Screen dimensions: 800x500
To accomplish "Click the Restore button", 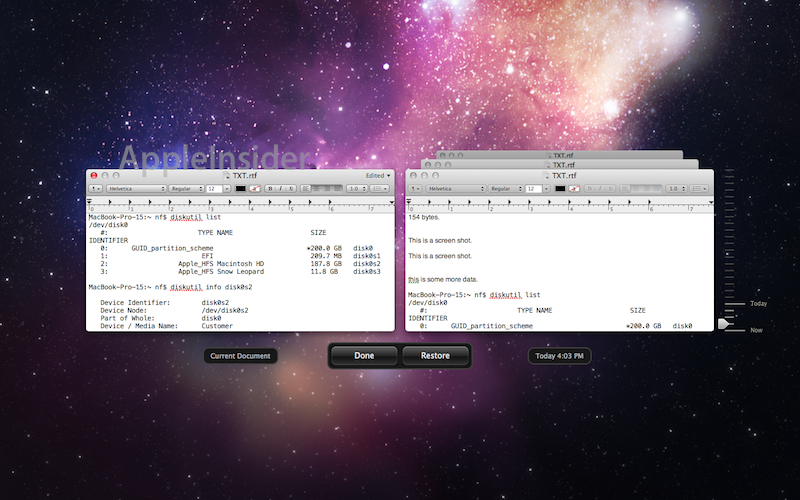I will [435, 355].
